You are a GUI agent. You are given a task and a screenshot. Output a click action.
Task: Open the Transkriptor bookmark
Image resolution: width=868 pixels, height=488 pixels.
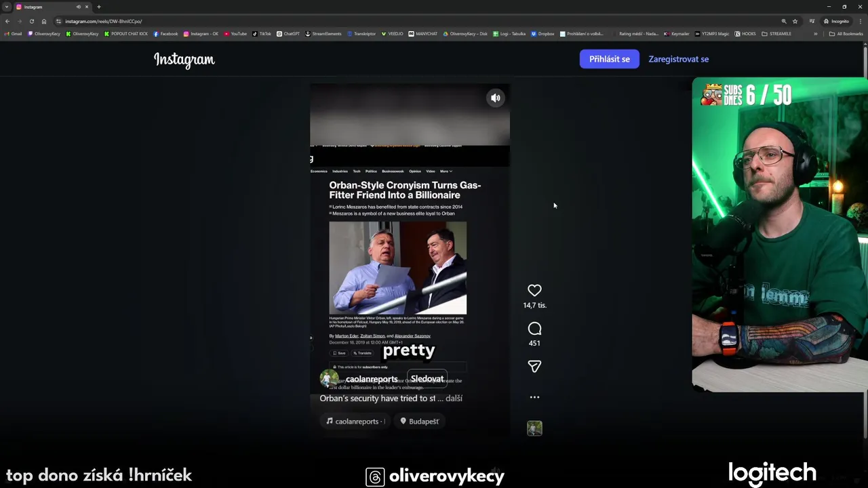[361, 34]
